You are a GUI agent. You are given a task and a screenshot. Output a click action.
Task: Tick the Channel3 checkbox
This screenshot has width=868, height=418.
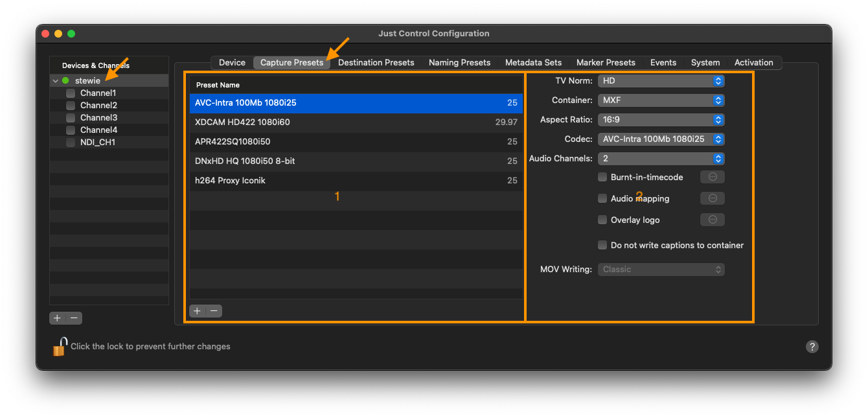[x=71, y=118]
